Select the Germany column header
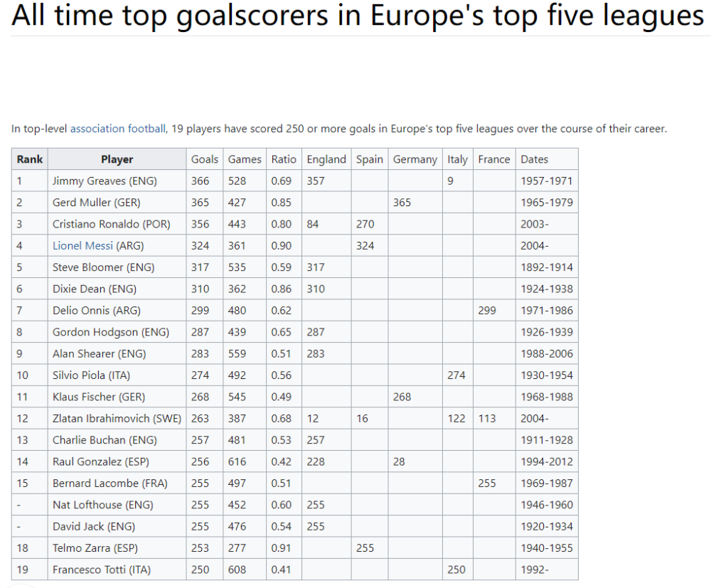 [x=415, y=159]
